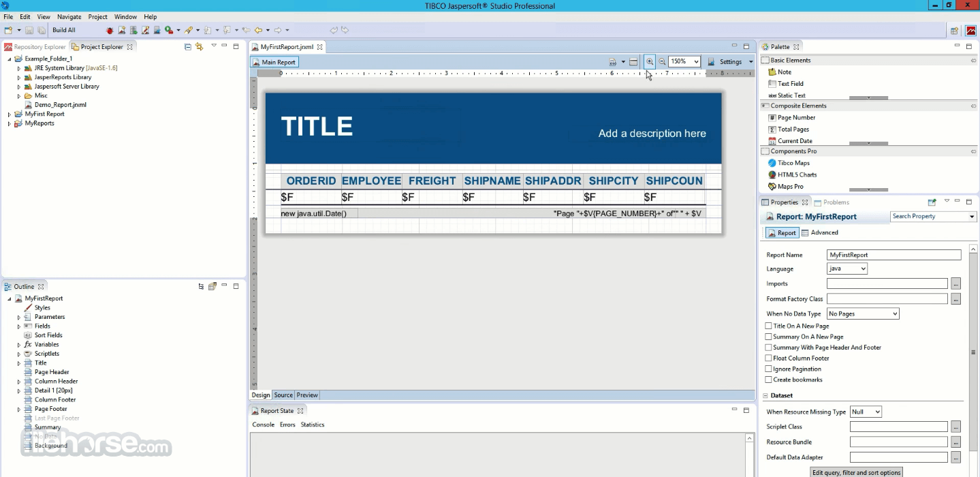Viewport: 980px width, 477px height.
Task: Select the Page Number palette element
Action: point(791,117)
